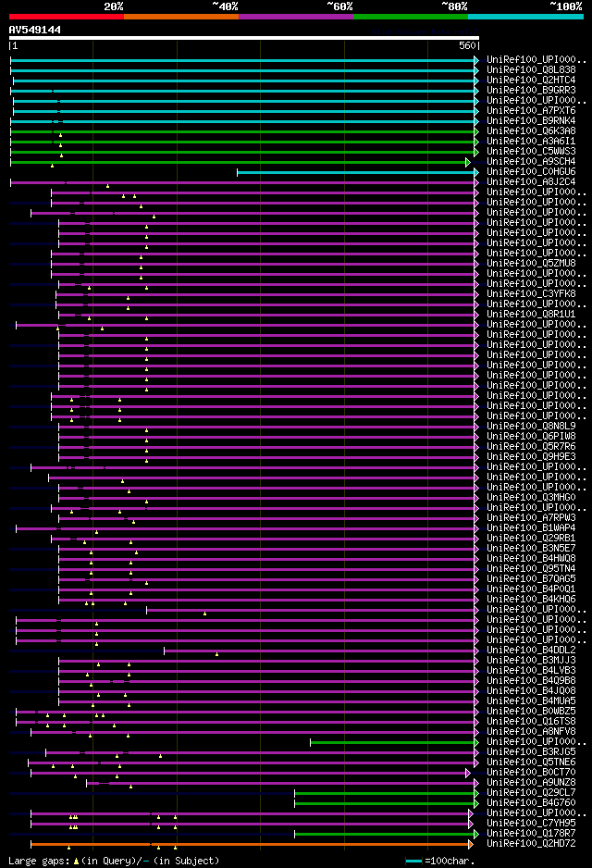592x868 pixels.
Task: Click the UniRef100_B3RJG5 hit name
Action: click(531, 751)
